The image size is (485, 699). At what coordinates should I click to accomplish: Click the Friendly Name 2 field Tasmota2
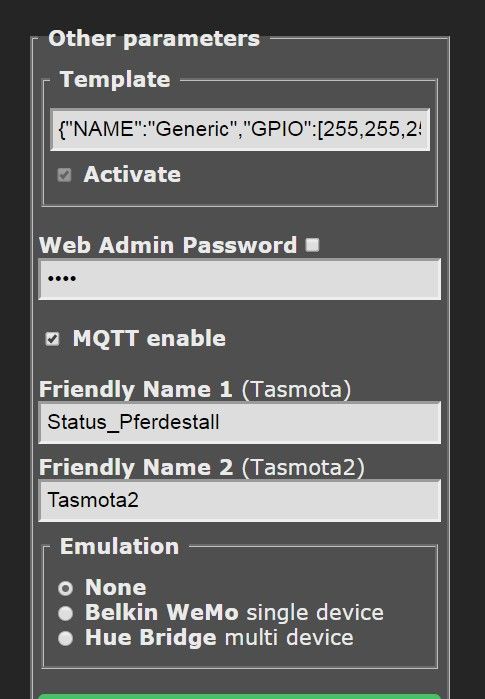coord(240,500)
